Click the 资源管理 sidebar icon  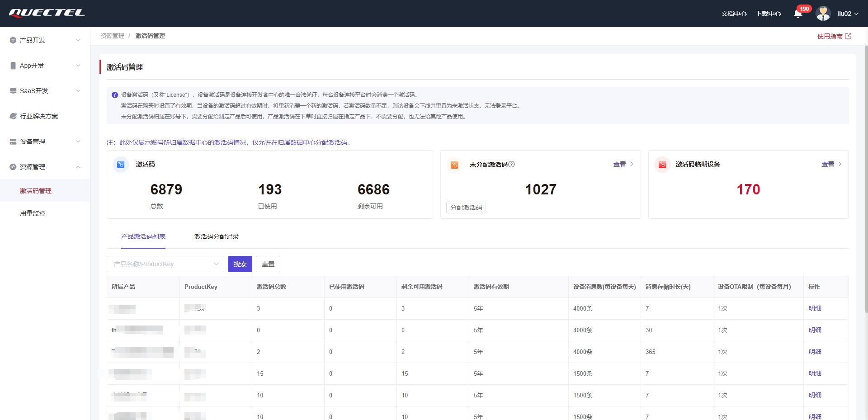pyautogui.click(x=13, y=167)
